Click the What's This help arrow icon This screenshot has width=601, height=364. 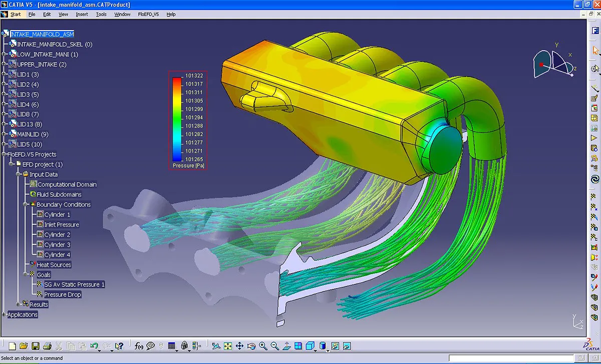coord(119,345)
